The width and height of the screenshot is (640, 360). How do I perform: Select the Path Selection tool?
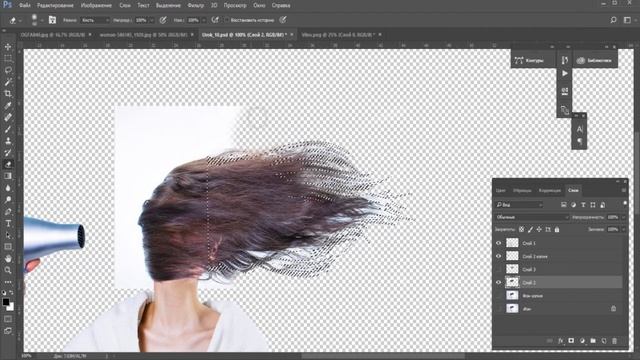pyautogui.click(x=8, y=236)
